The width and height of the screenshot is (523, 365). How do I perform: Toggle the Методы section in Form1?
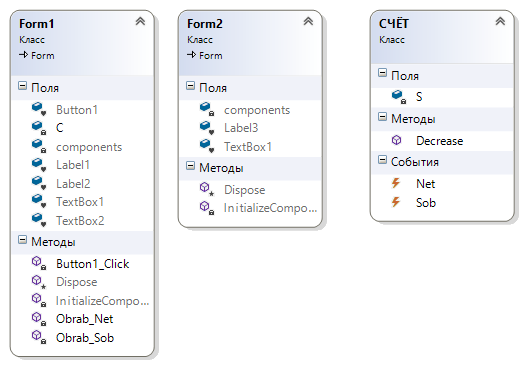tap(22, 240)
